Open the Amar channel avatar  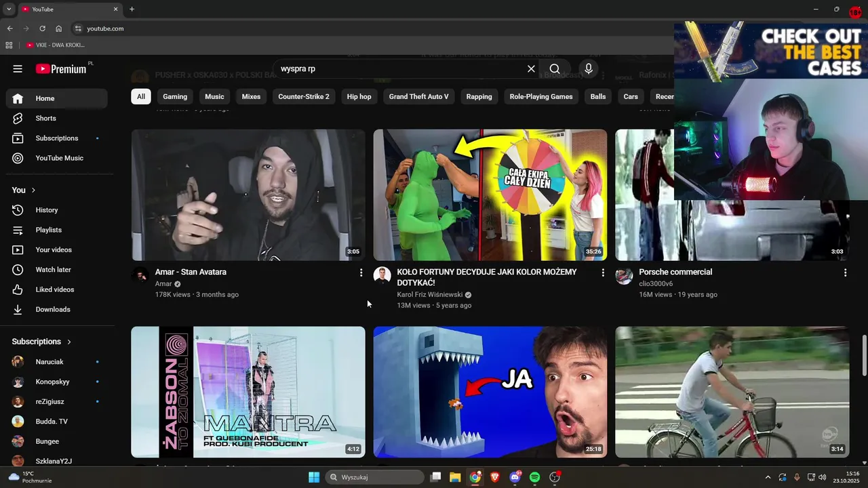(140, 276)
